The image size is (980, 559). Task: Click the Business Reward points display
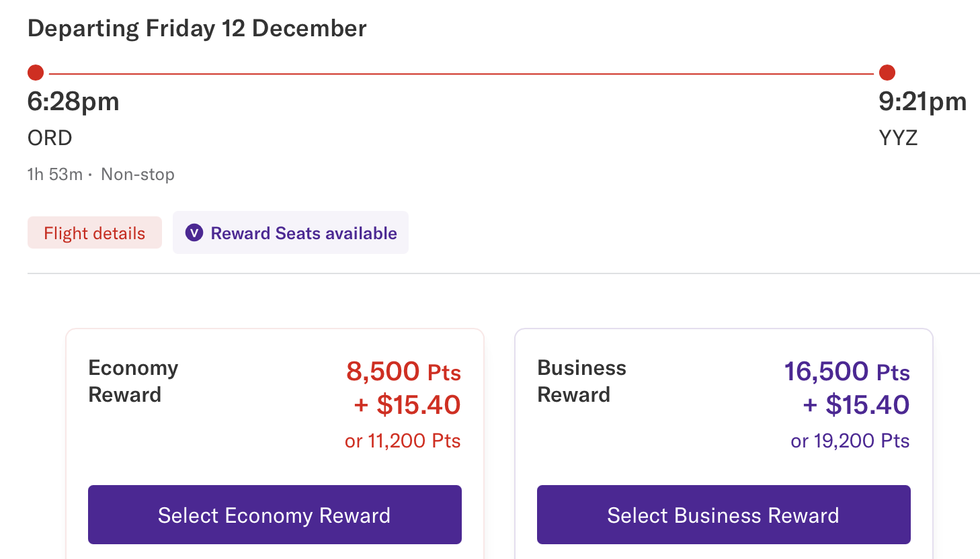pyautogui.click(x=848, y=388)
